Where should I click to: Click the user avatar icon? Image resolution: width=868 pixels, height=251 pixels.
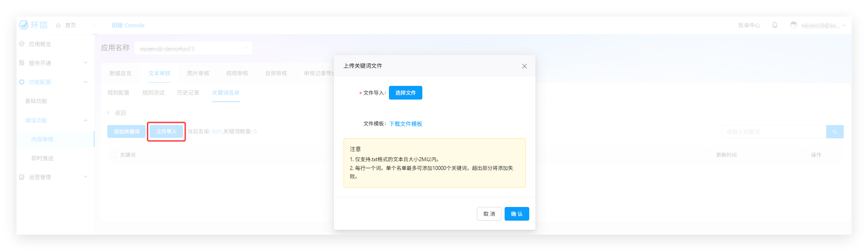[x=793, y=25]
